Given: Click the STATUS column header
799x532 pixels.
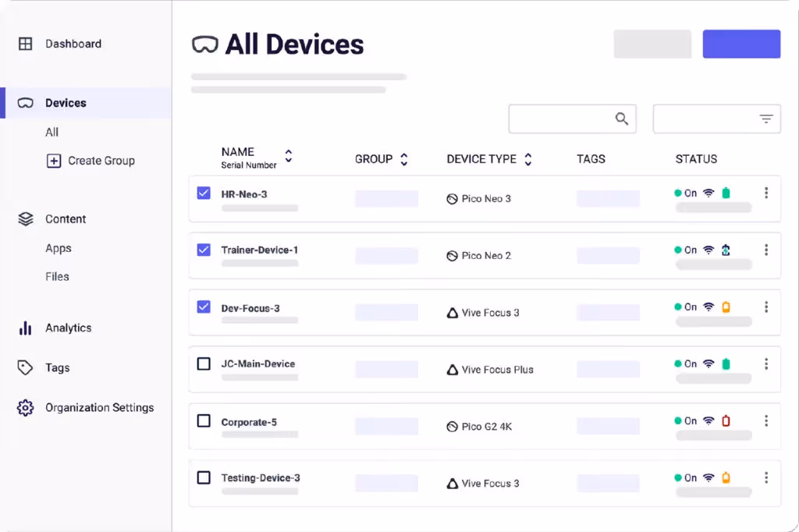Looking at the screenshot, I should (x=696, y=159).
